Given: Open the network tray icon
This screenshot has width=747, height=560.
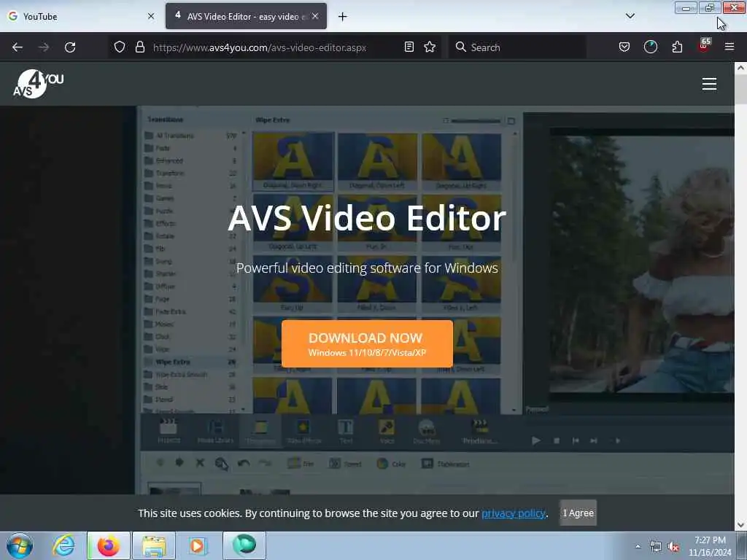Looking at the screenshot, I should 656,547.
